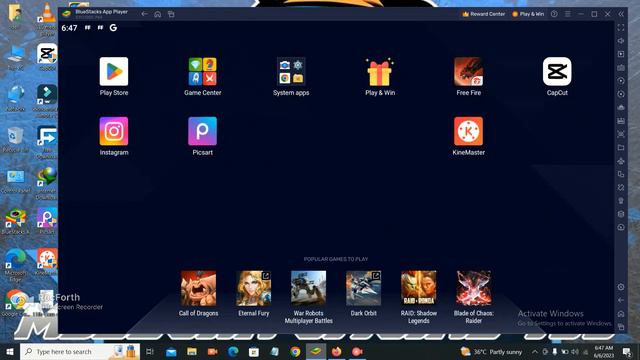Open Windows Start menu
The height and width of the screenshot is (360, 640).
pos(10,351)
